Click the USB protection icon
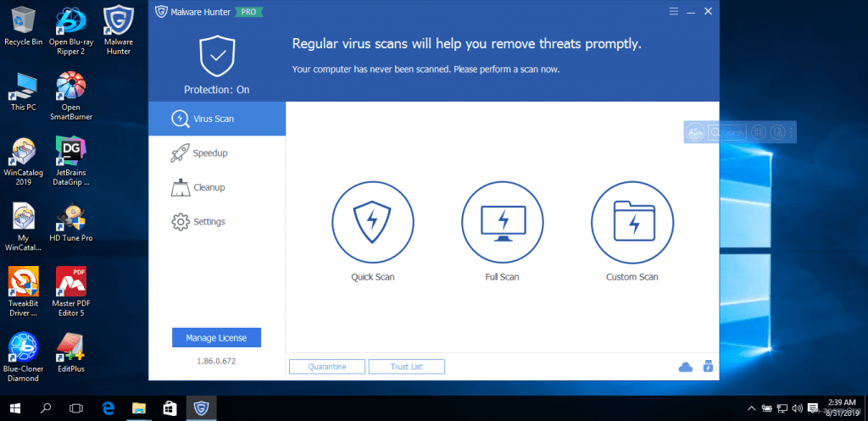Viewport: 868px width, 421px height. (x=708, y=367)
